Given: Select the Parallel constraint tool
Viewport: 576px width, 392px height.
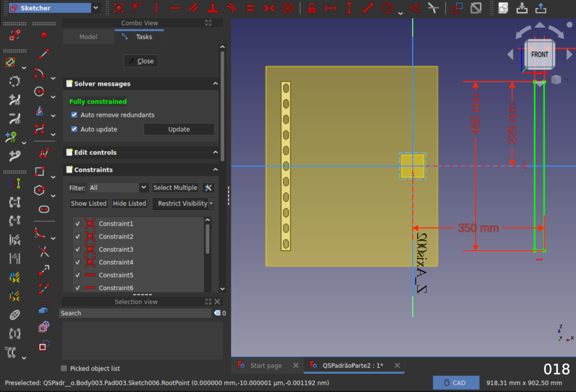Looking at the screenshot, I should (x=194, y=8).
